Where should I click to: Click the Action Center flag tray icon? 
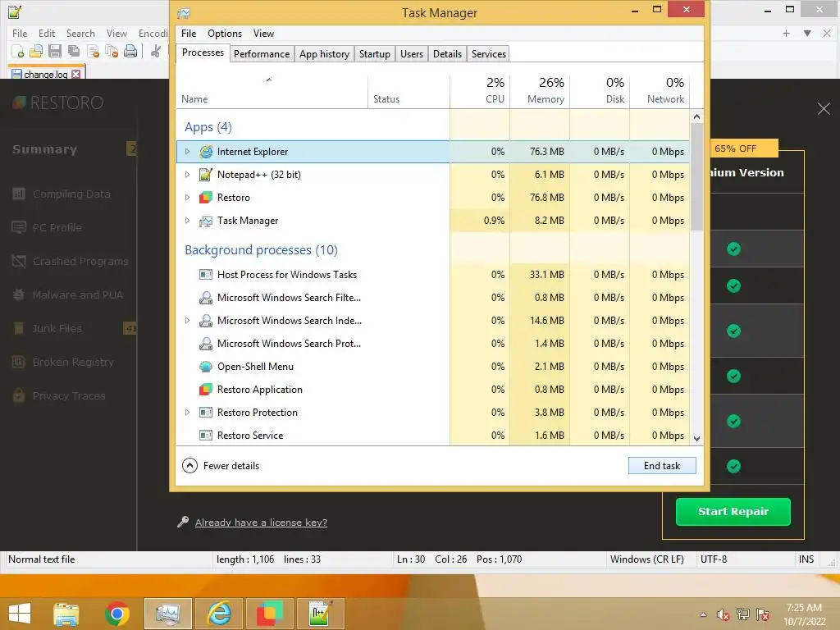click(x=763, y=614)
